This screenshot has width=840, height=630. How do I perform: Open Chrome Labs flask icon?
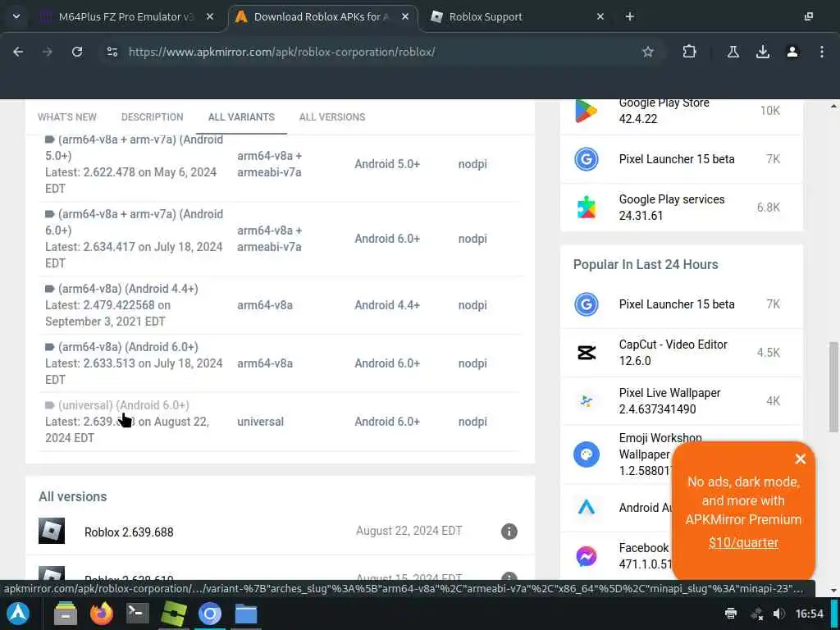click(x=733, y=52)
